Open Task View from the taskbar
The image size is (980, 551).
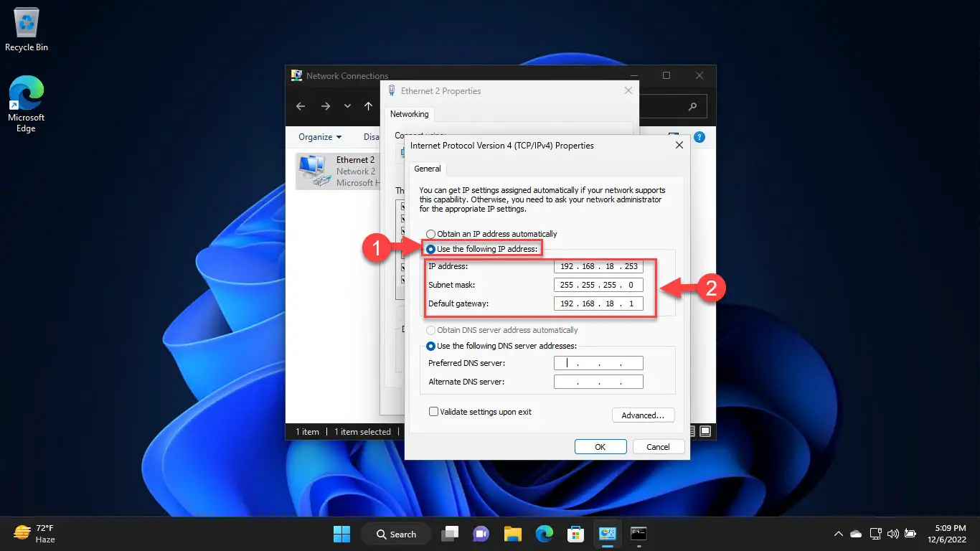(x=450, y=534)
